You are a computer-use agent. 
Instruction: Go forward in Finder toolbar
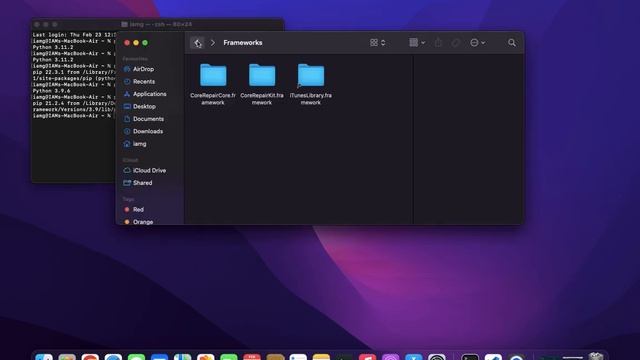click(x=213, y=43)
